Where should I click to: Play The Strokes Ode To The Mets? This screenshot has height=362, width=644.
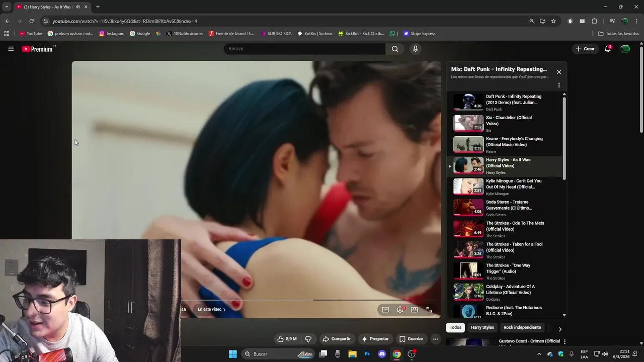[503, 229]
